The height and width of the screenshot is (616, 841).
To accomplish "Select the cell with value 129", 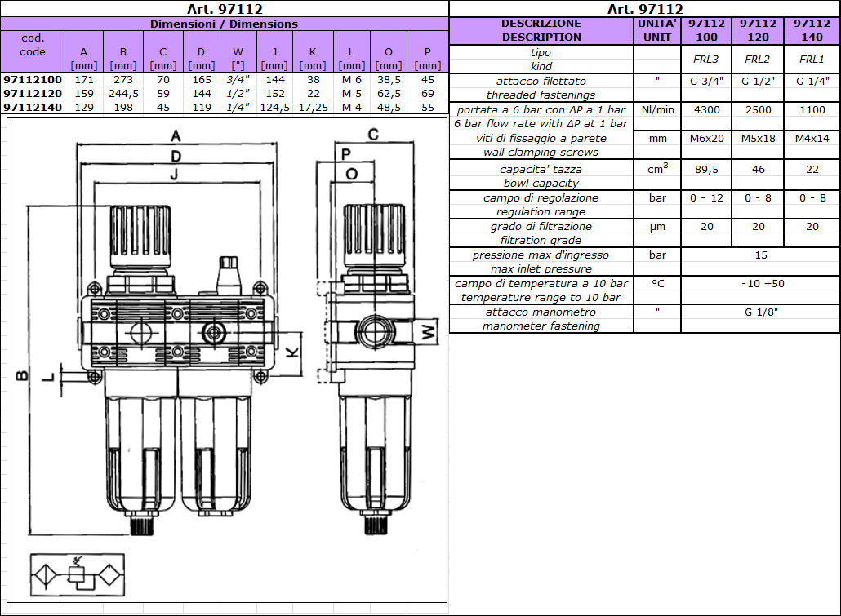I will coord(84,107).
